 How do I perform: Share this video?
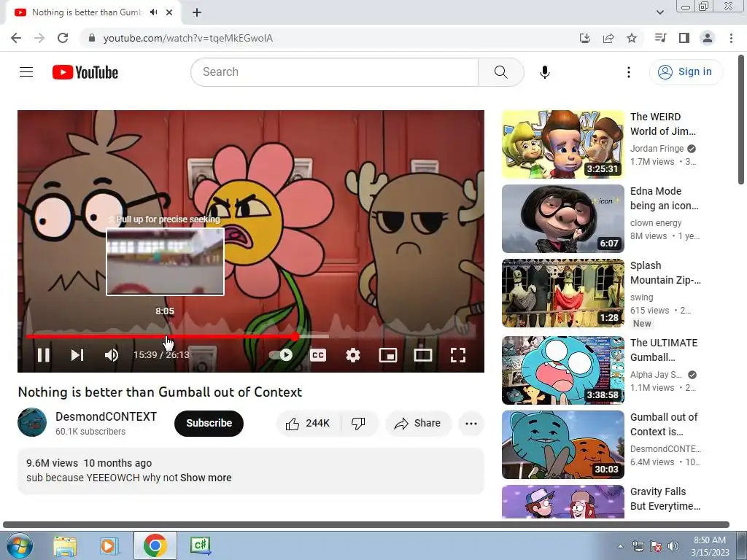coord(418,424)
